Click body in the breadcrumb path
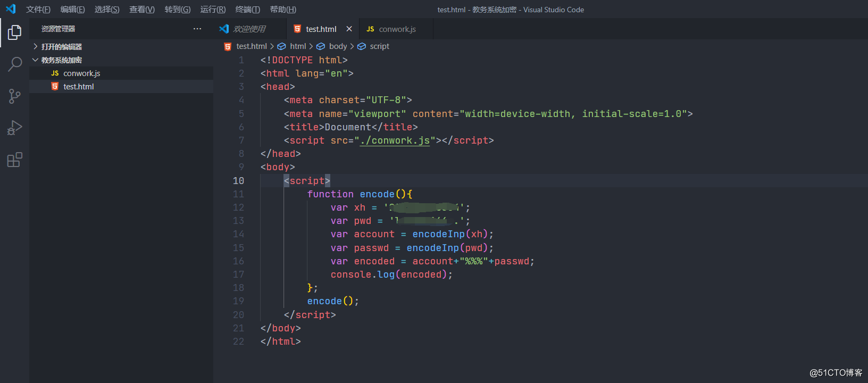The width and height of the screenshot is (868, 383). [338, 46]
